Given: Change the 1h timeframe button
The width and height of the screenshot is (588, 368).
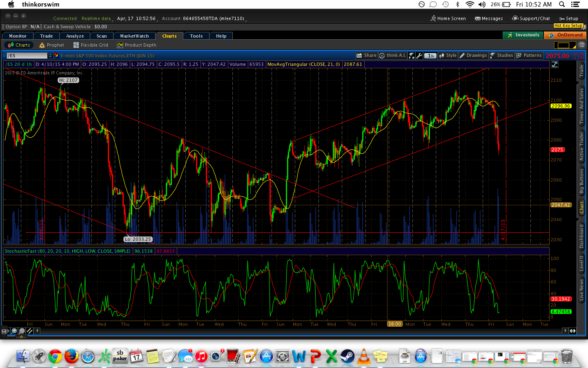Looking at the screenshot, I should (430, 56).
